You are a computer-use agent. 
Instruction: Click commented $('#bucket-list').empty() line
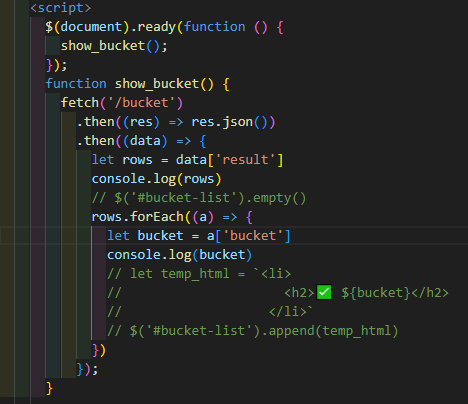[199, 198]
